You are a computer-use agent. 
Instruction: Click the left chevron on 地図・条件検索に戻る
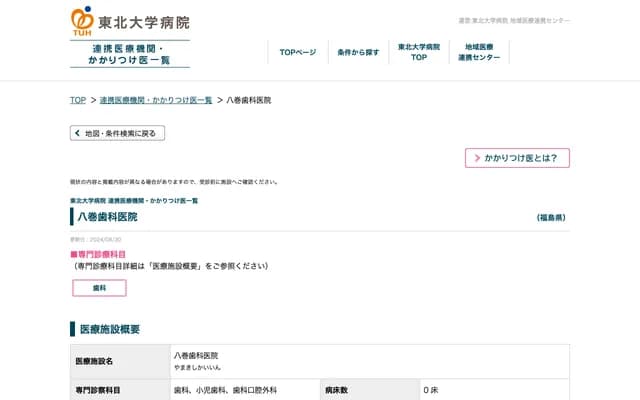pyautogui.click(x=77, y=133)
